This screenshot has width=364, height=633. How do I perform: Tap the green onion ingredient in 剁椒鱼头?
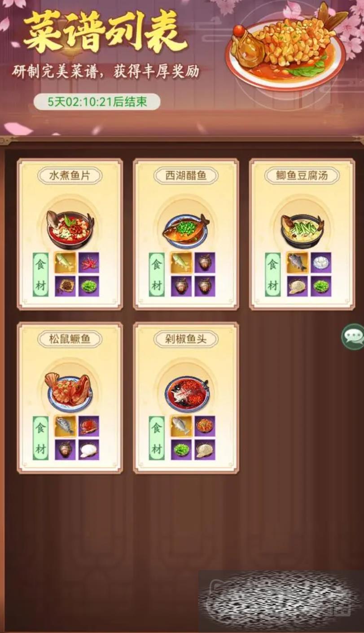tap(181, 449)
